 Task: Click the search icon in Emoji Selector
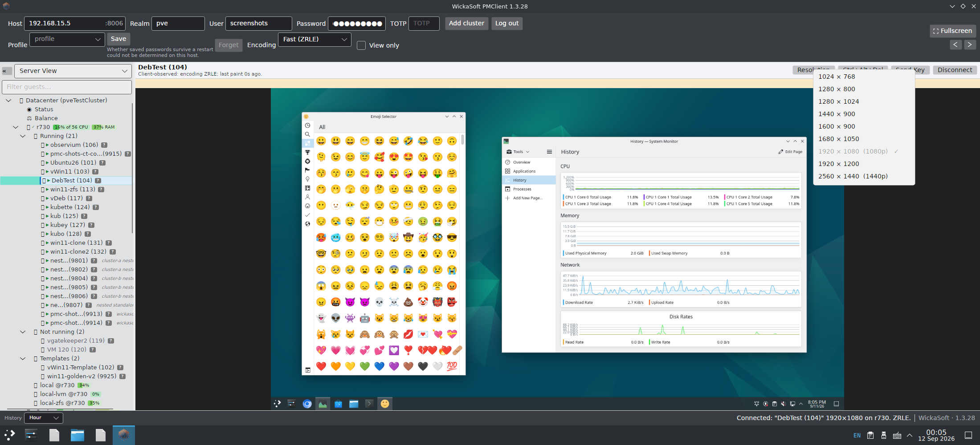pos(307,134)
